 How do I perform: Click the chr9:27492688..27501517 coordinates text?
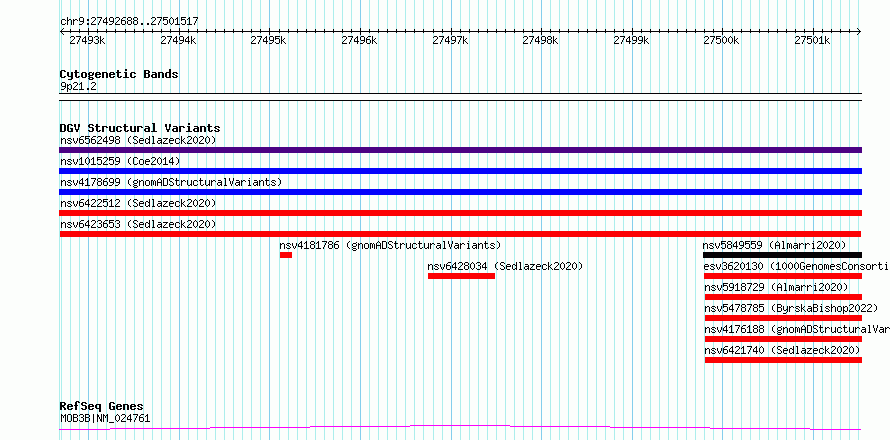point(129,22)
